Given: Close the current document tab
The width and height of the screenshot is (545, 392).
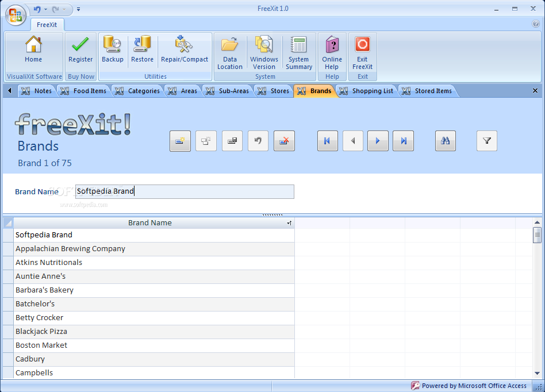Looking at the screenshot, I should 535,91.
